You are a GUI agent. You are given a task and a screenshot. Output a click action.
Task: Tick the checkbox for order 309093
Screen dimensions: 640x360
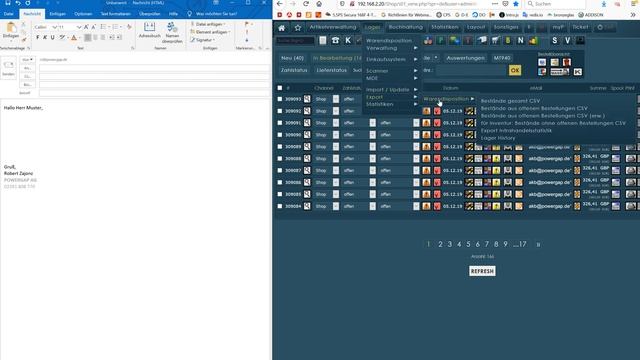coord(280,99)
